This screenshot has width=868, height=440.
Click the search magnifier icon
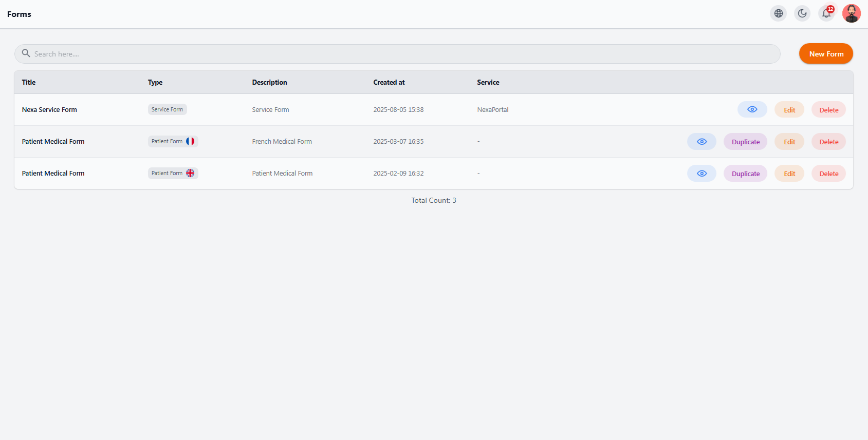click(x=26, y=53)
